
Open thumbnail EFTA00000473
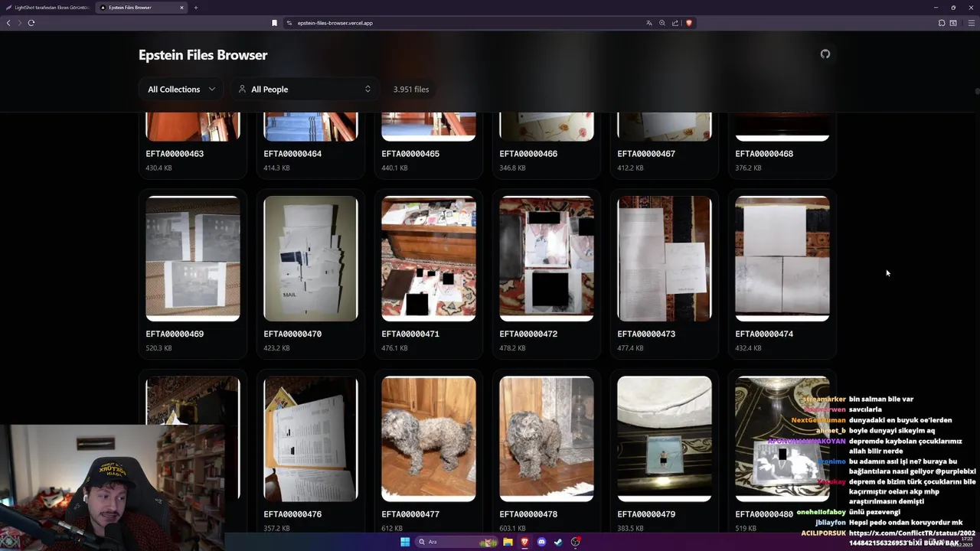(665, 259)
